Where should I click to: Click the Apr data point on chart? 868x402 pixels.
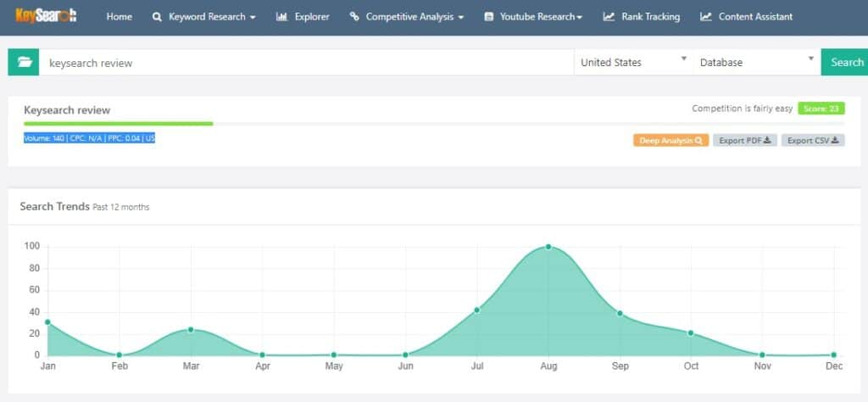[263, 355]
